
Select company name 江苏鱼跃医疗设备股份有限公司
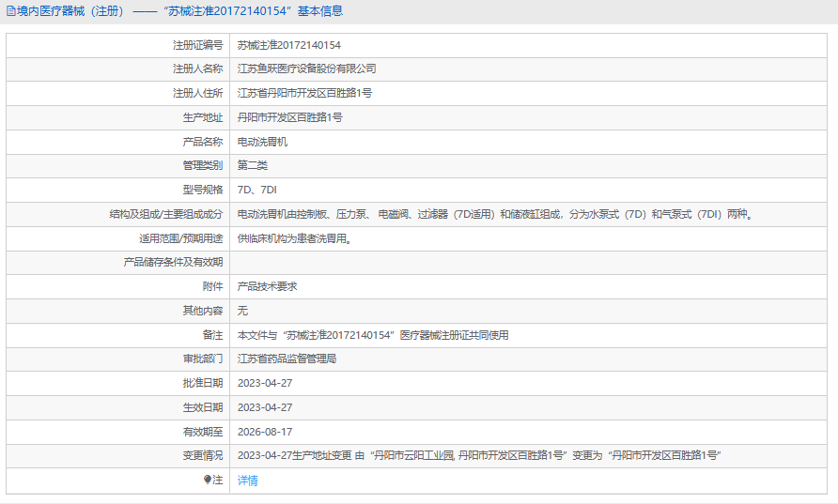point(307,69)
